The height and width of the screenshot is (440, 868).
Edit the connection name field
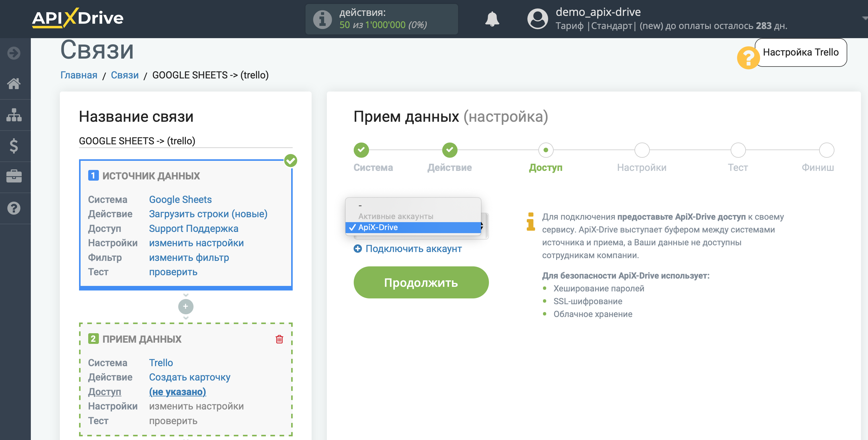pyautogui.click(x=185, y=141)
